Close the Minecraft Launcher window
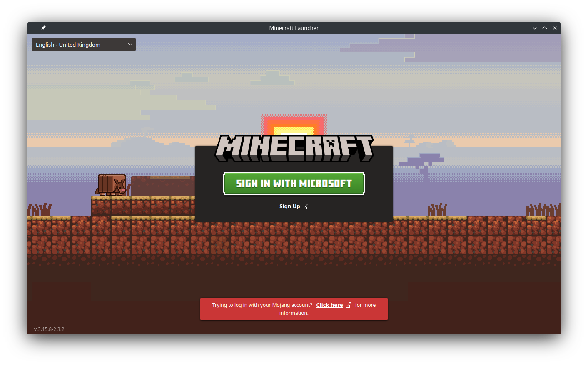588x366 pixels. pos(555,28)
